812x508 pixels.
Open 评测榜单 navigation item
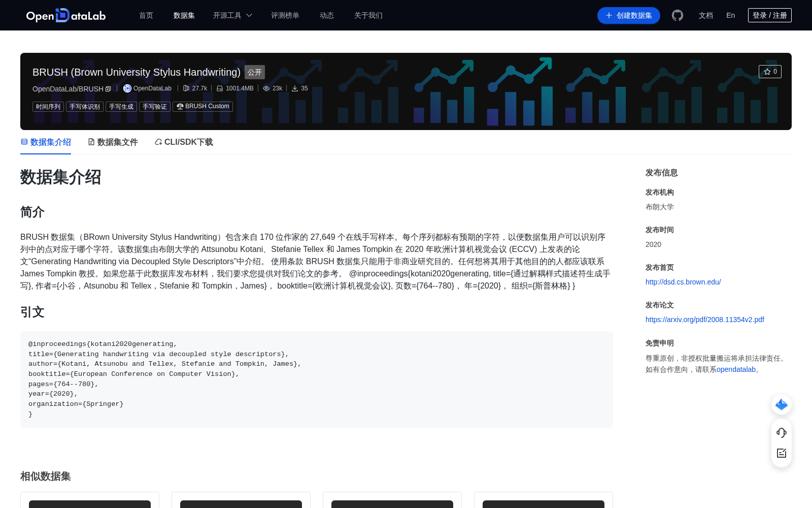coord(285,15)
